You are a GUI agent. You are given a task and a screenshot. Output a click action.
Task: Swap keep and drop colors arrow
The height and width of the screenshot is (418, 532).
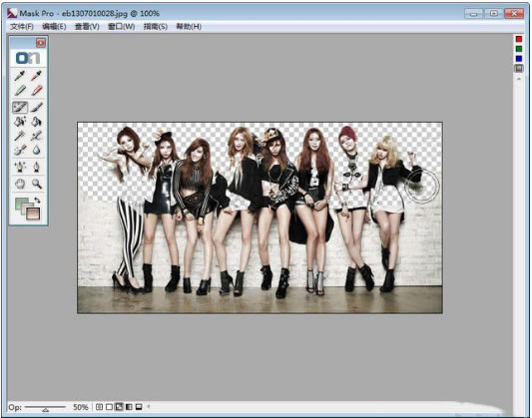tap(37, 201)
